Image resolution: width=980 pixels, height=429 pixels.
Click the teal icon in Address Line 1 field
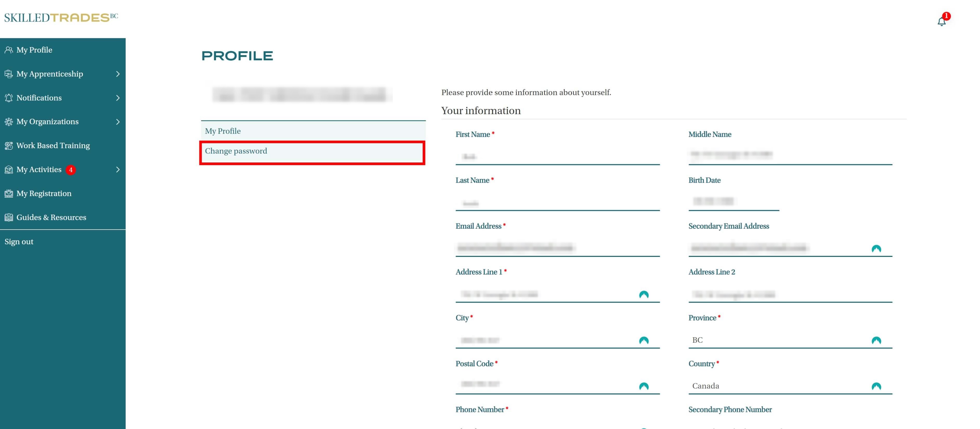click(643, 295)
